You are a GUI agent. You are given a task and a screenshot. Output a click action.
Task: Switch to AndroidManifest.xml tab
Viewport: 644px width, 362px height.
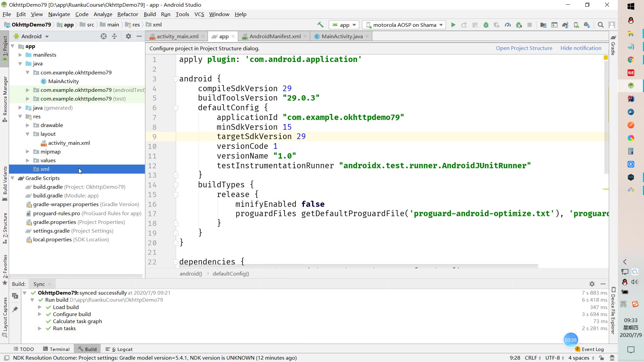tap(275, 36)
